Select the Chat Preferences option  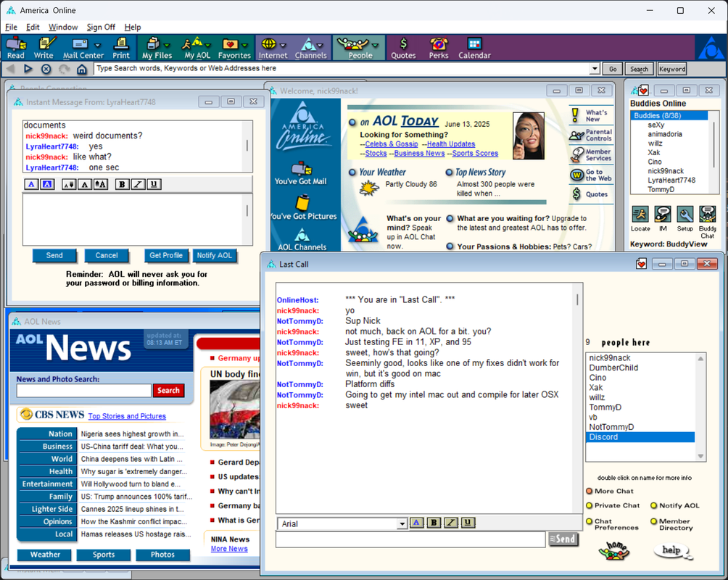(613, 524)
